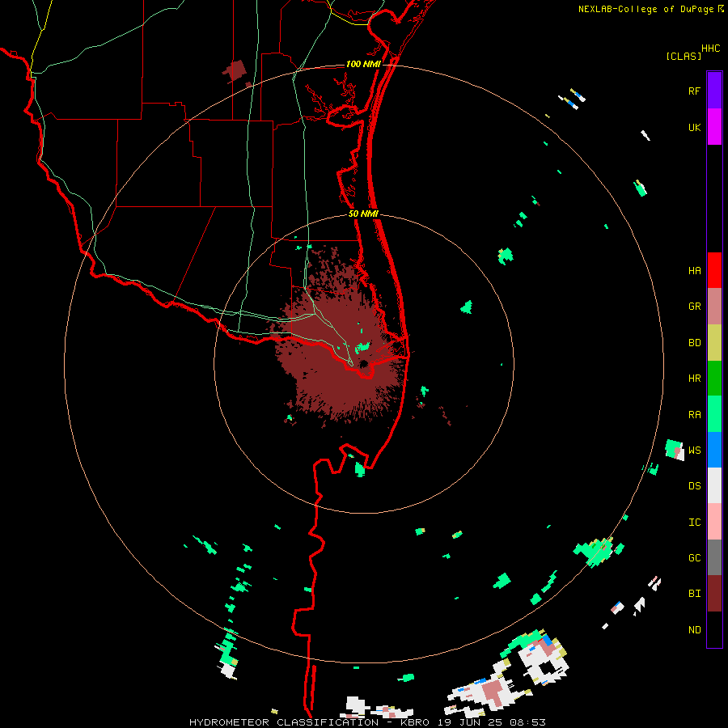Click the GC gray legend swatch
The image size is (728, 728).
click(x=714, y=557)
